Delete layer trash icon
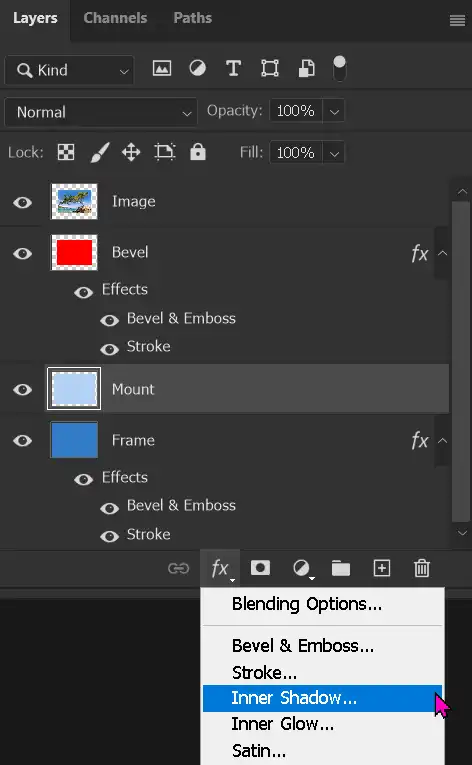This screenshot has height=765, width=472. (x=422, y=568)
